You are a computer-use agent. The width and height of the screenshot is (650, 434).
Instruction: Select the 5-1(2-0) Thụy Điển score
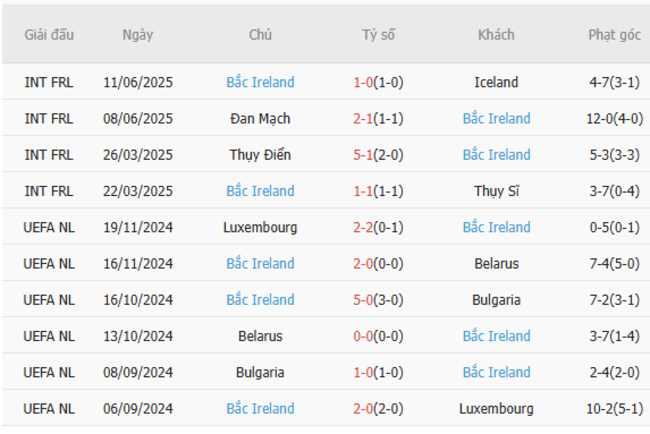378,155
